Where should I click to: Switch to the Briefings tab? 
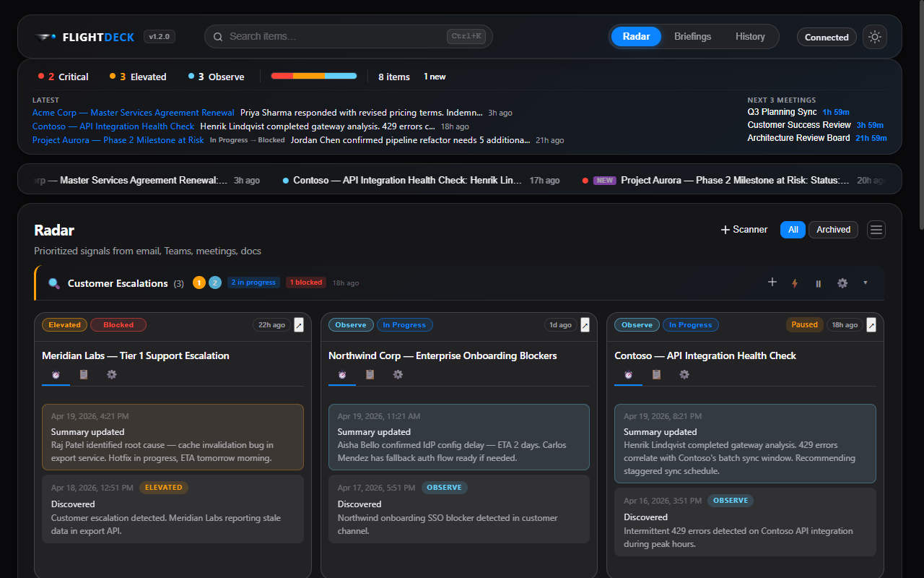[x=693, y=36]
